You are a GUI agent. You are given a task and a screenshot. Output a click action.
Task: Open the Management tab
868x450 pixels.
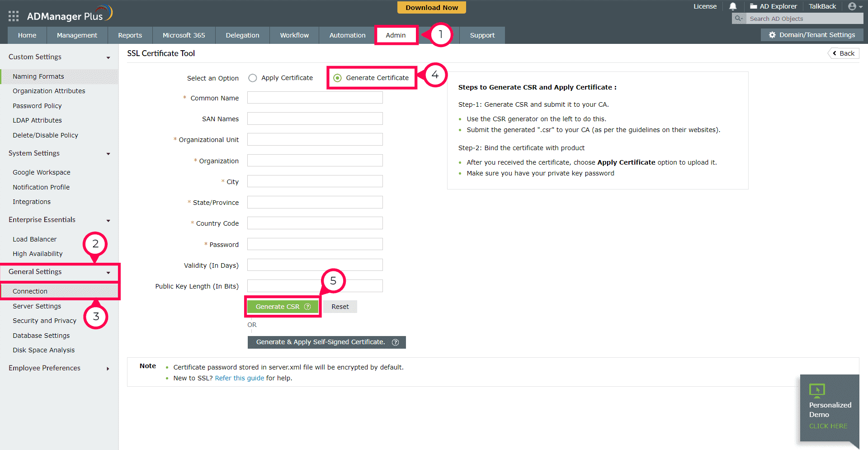[77, 35]
